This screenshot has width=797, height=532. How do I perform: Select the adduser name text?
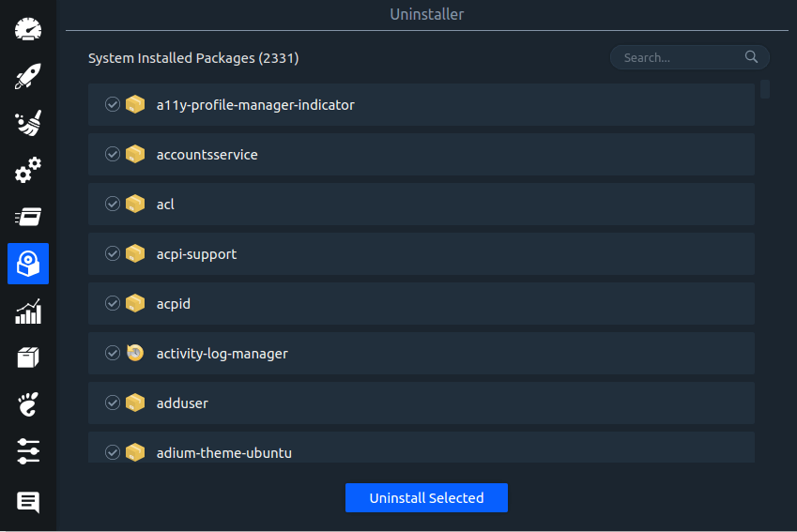click(182, 403)
